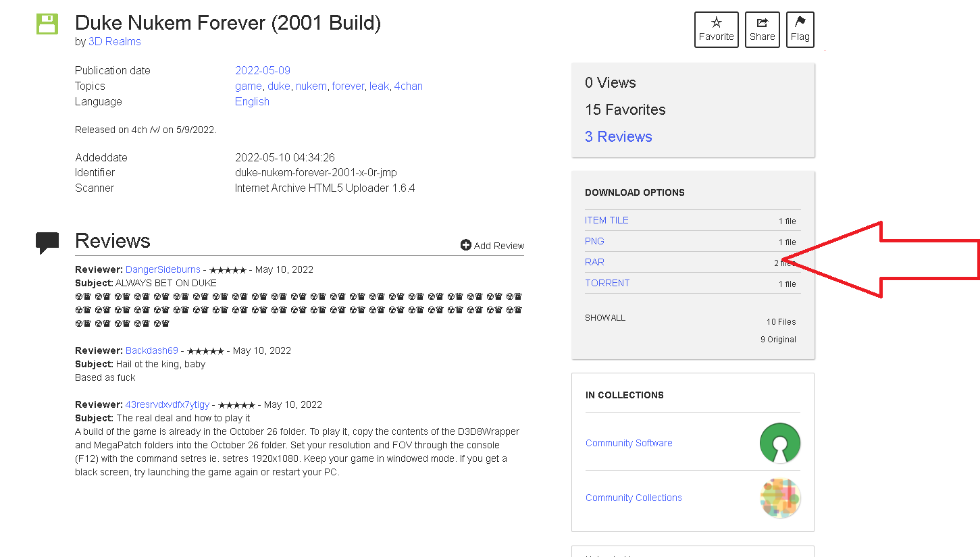Click the Share button
980x557 pixels.
(x=763, y=30)
